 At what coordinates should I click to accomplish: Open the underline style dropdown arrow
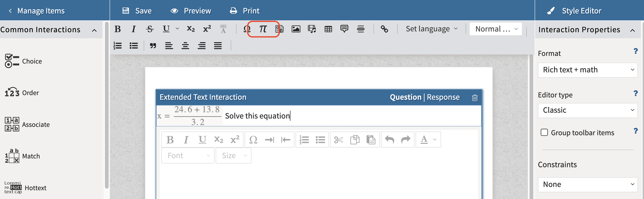point(177,29)
